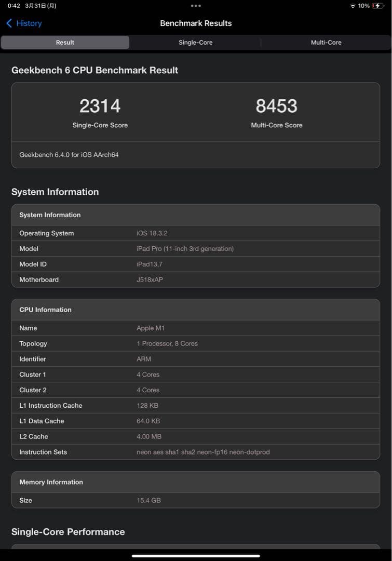Tap the multi-core score 8453
The image size is (392, 561).
click(x=276, y=106)
